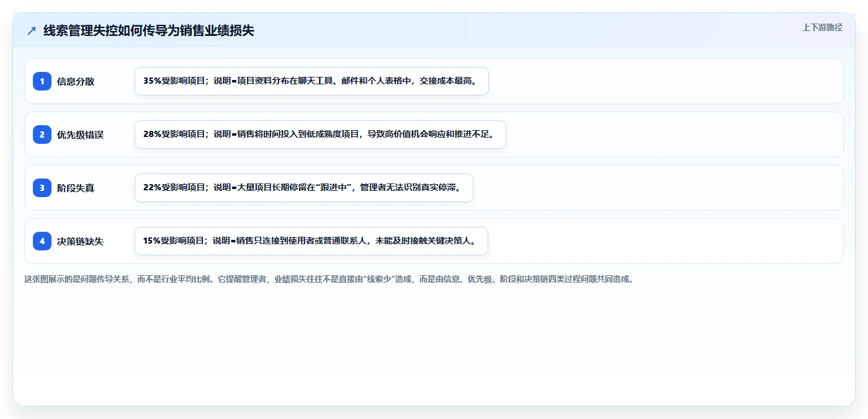The height and width of the screenshot is (419, 868).
Task: Select the 信息分散 label
Action: tap(76, 81)
